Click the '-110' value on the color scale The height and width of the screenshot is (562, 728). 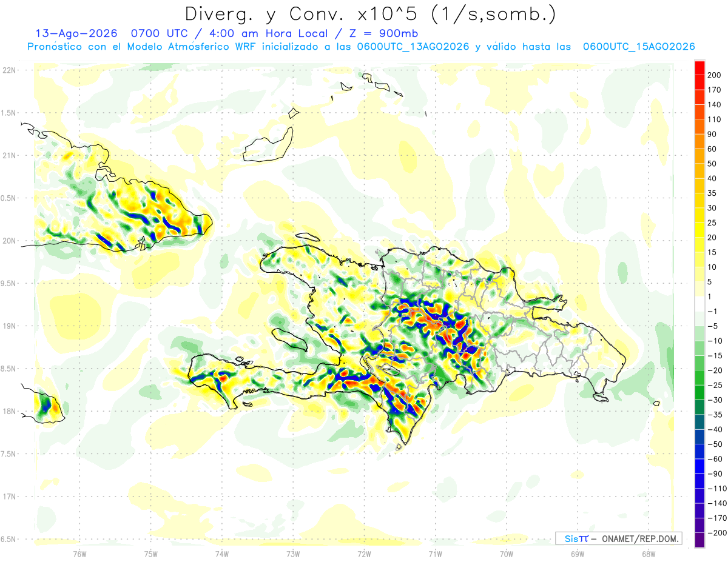[x=716, y=489]
